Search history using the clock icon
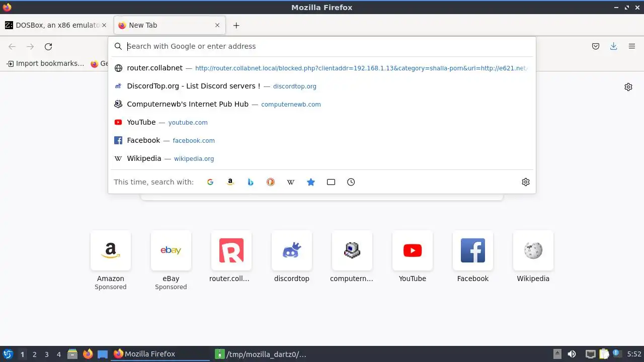 (351, 182)
